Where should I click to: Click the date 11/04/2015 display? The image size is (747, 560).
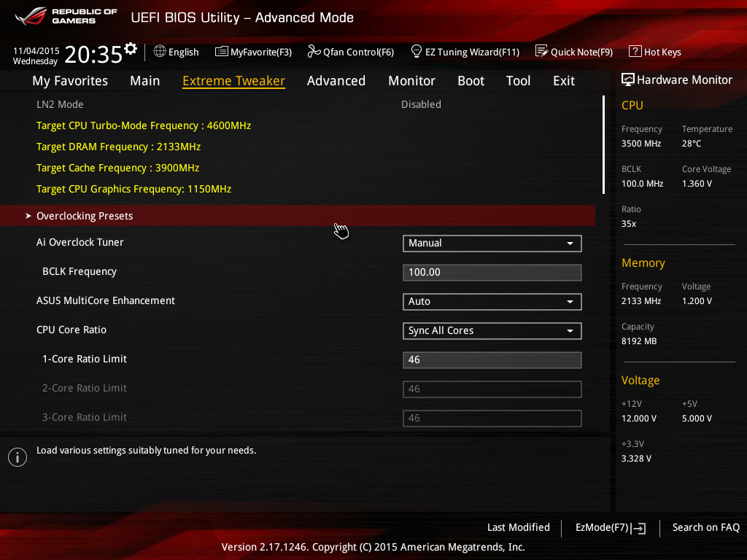pyautogui.click(x=36, y=51)
